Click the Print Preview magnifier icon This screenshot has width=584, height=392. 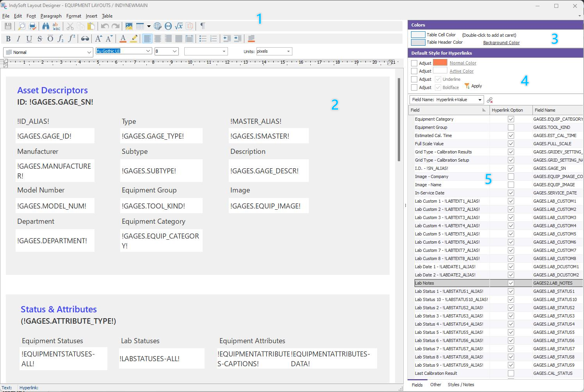(22, 26)
